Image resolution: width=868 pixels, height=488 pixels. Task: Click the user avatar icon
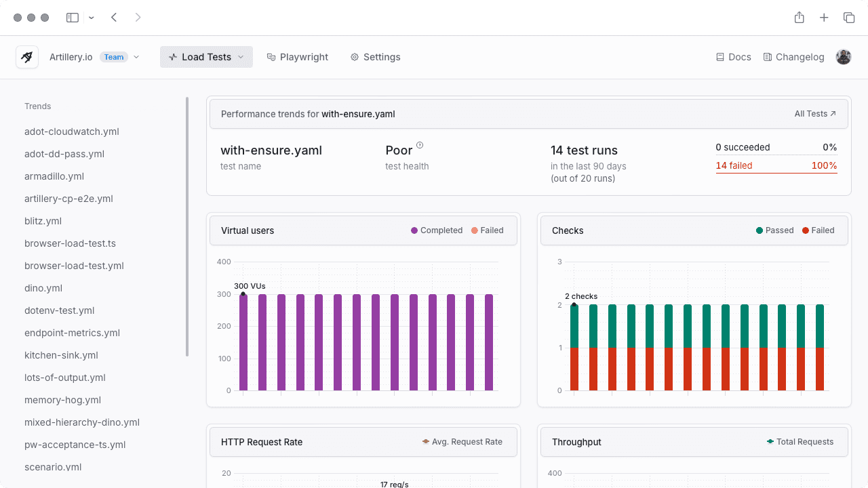843,57
